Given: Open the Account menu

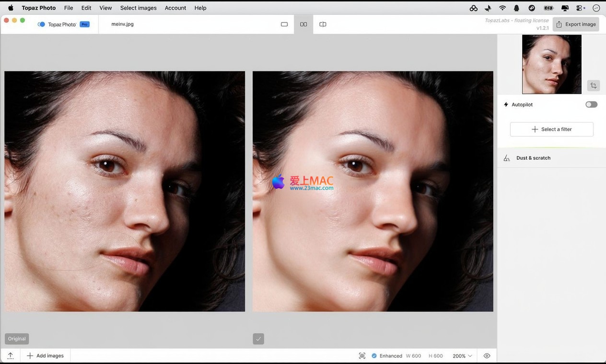Looking at the screenshot, I should point(175,8).
